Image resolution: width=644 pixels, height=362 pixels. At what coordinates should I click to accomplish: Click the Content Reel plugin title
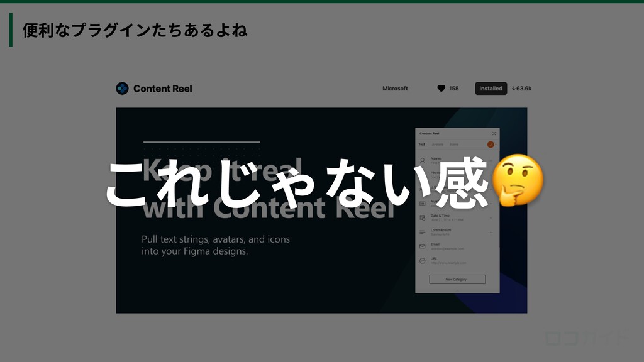[163, 89]
